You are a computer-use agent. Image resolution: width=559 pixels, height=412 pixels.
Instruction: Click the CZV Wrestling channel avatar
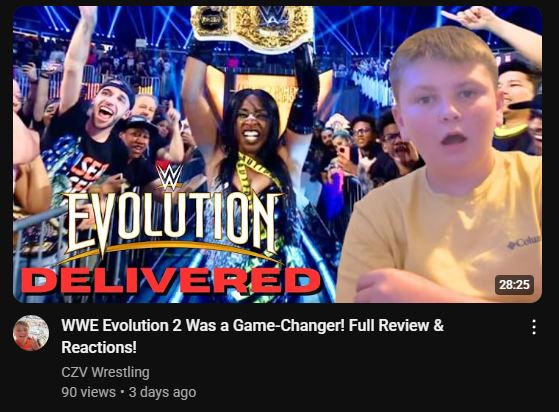[x=31, y=333]
